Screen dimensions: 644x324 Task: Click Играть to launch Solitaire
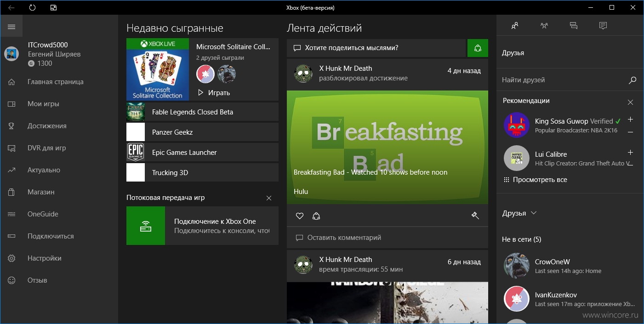tap(214, 92)
